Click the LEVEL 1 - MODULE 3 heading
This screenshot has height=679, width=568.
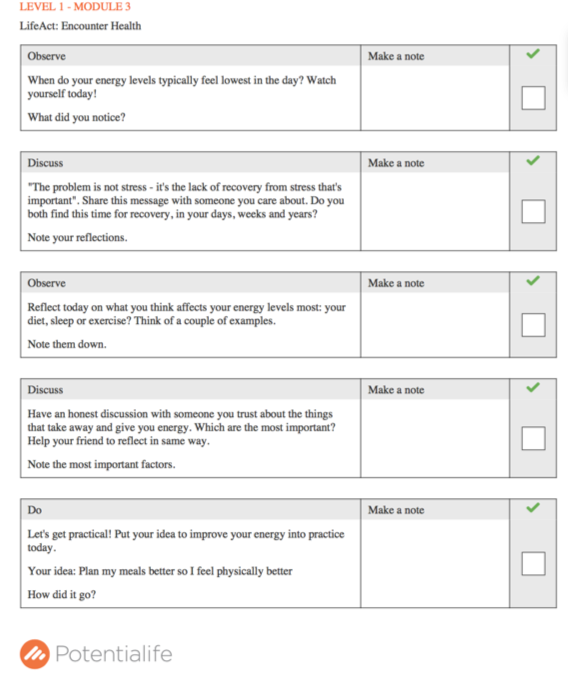(75, 6)
